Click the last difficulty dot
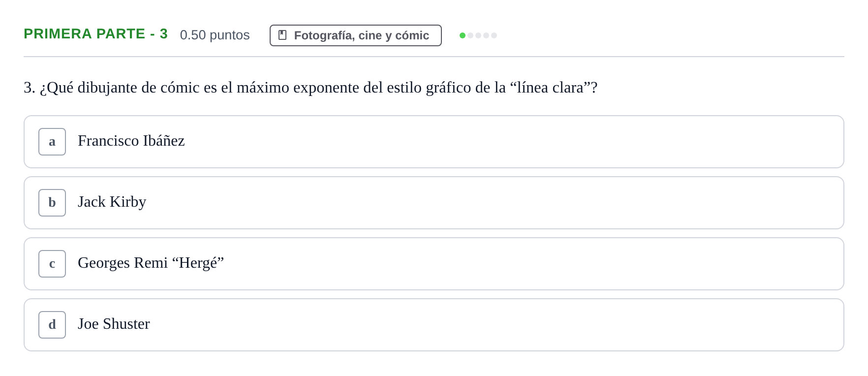 point(494,35)
